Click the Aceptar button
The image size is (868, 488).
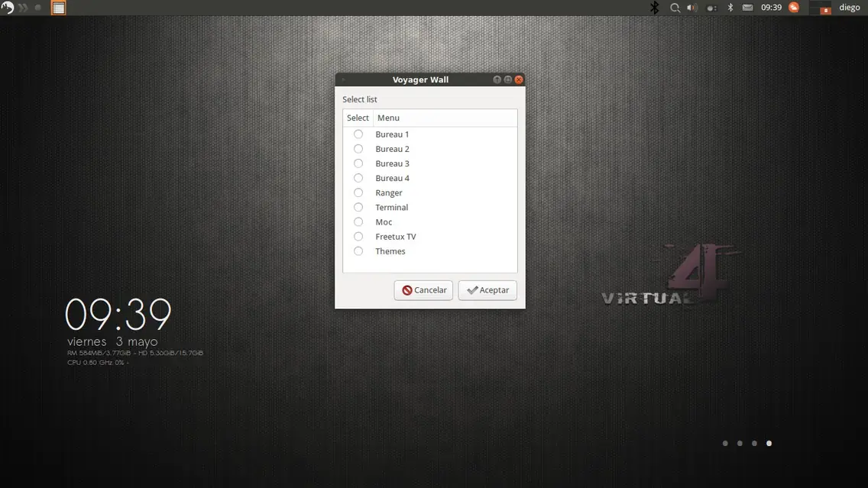pos(487,290)
